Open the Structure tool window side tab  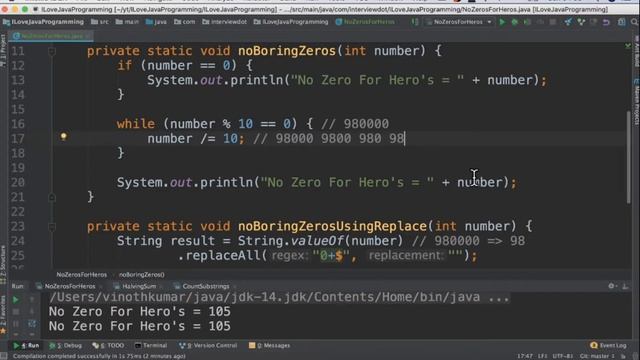3,265
